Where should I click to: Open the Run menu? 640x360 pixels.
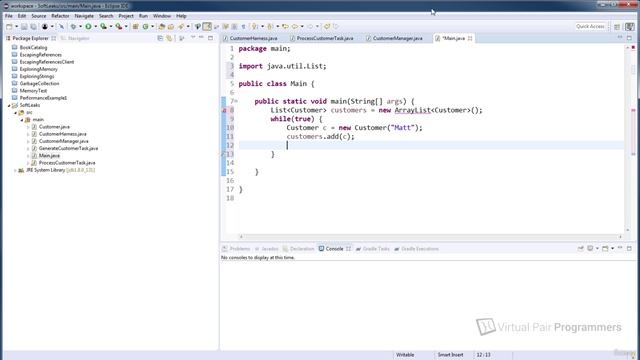tap(143, 16)
